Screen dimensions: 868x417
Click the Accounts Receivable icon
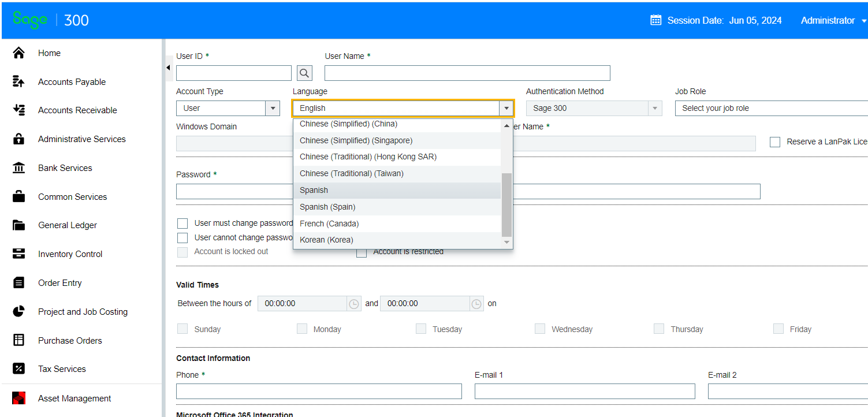pos(18,110)
